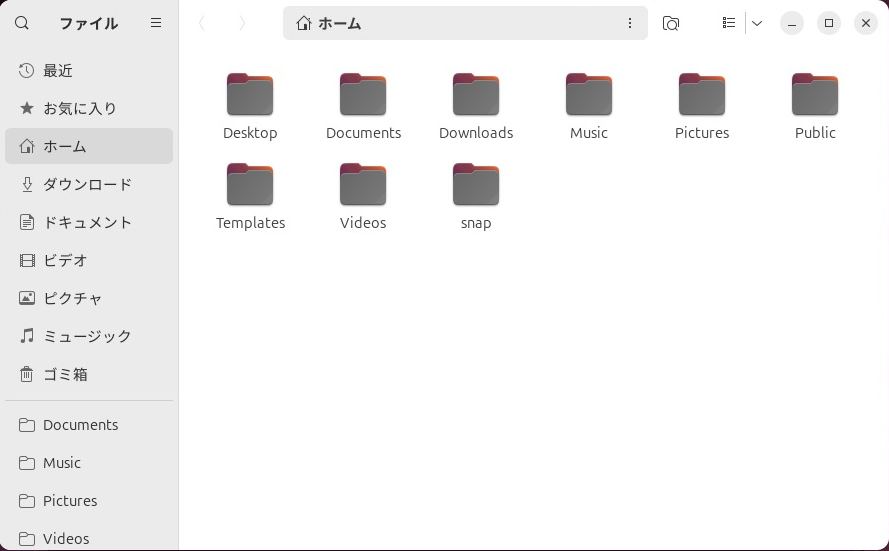Open the sidebar hamburger menu
The height and width of the screenshot is (551, 889).
156,23
